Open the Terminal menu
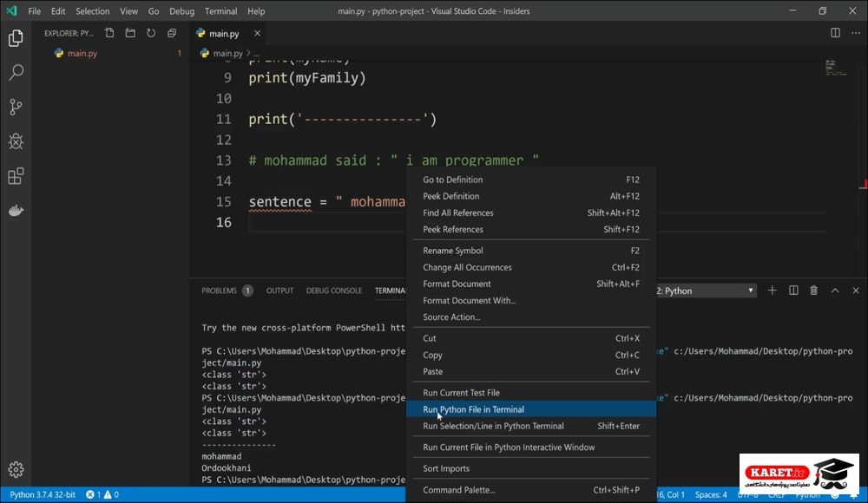 tap(220, 11)
